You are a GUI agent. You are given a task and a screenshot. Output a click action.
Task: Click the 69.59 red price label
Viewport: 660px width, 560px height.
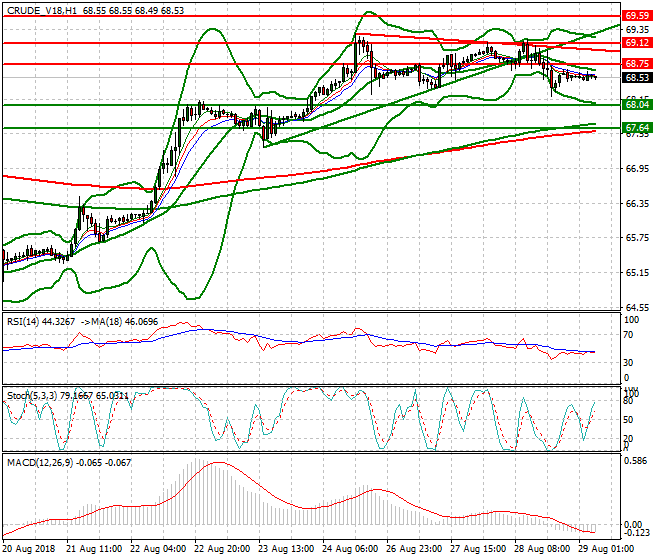(x=637, y=16)
